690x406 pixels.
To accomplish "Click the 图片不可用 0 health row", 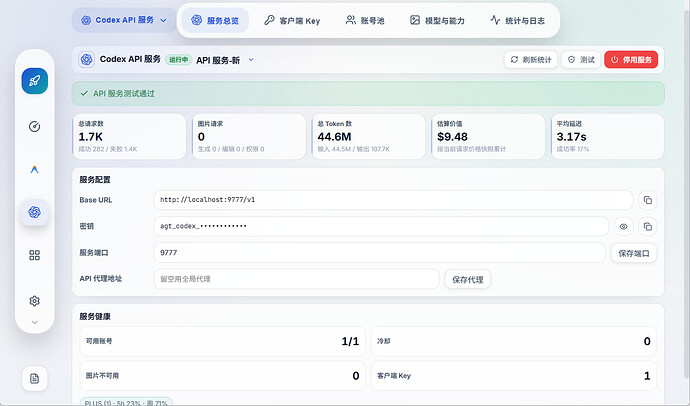I will click(222, 376).
